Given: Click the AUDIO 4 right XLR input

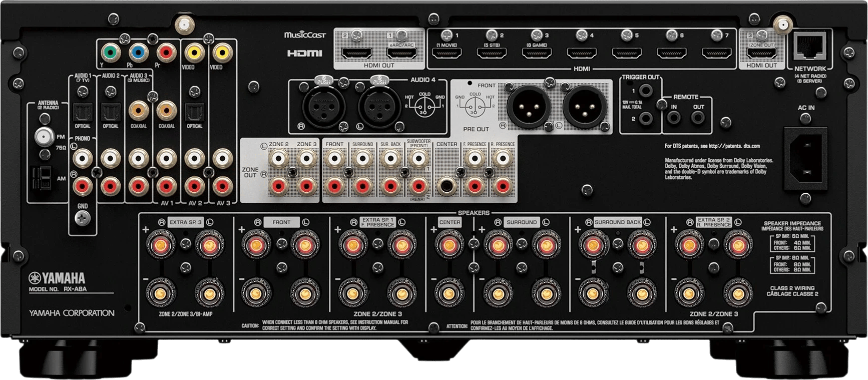Looking at the screenshot, I should tap(325, 106).
